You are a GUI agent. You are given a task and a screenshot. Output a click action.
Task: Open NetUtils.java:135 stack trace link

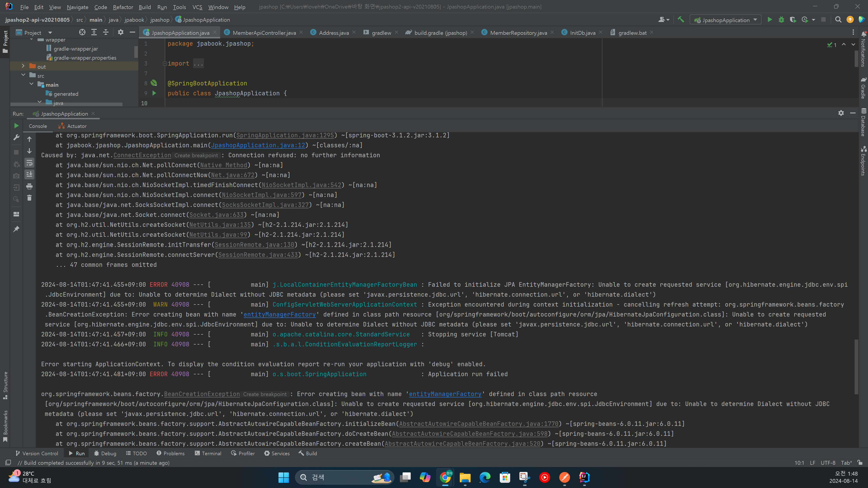(220, 225)
